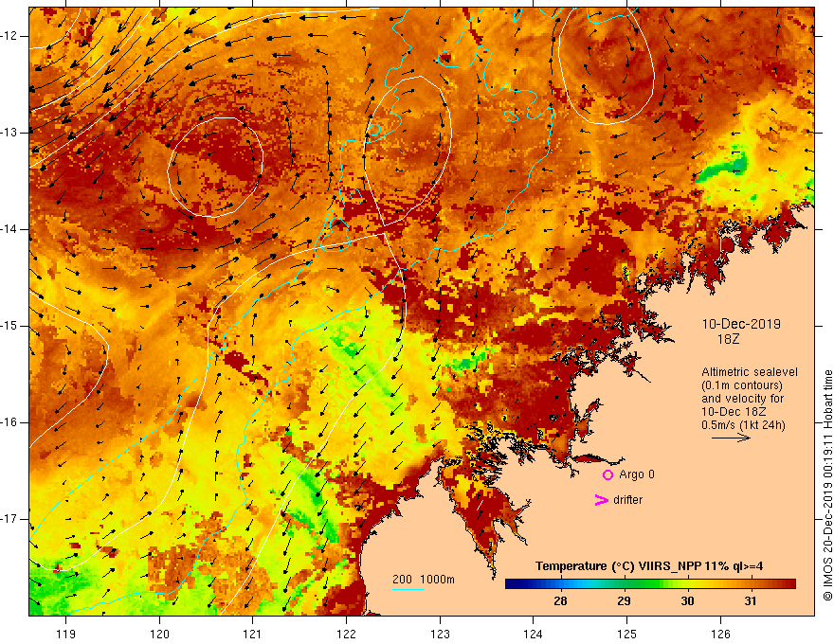Viewport: 834px width, 644px height.
Task: Click the 'and velocity for' caption line
Action: (x=742, y=399)
